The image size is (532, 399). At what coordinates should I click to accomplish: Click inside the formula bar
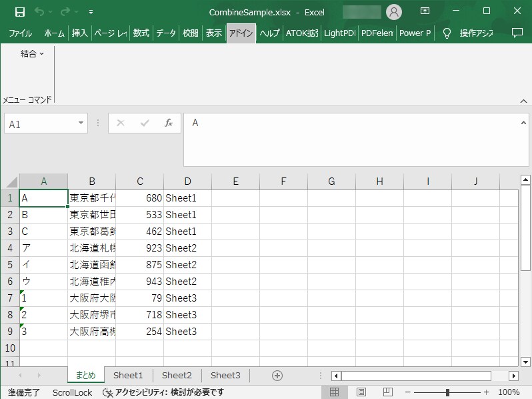point(351,139)
